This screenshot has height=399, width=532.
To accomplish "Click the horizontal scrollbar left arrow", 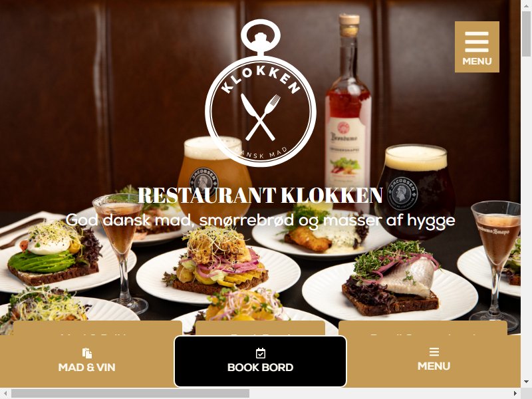I will [x=5, y=393].
